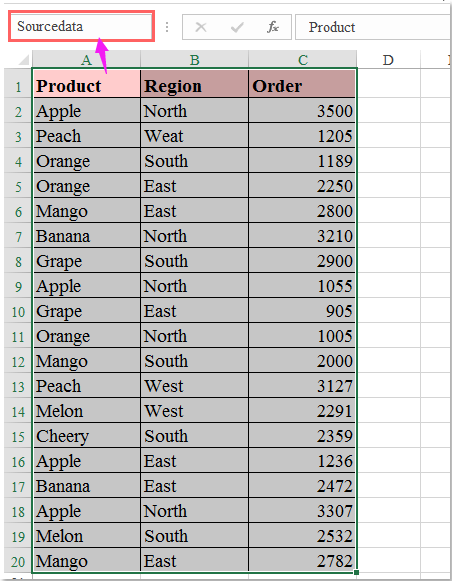Image resolution: width=452 pixels, height=581 pixels.
Task: Click the Weat cell in row 3
Action: (x=195, y=136)
